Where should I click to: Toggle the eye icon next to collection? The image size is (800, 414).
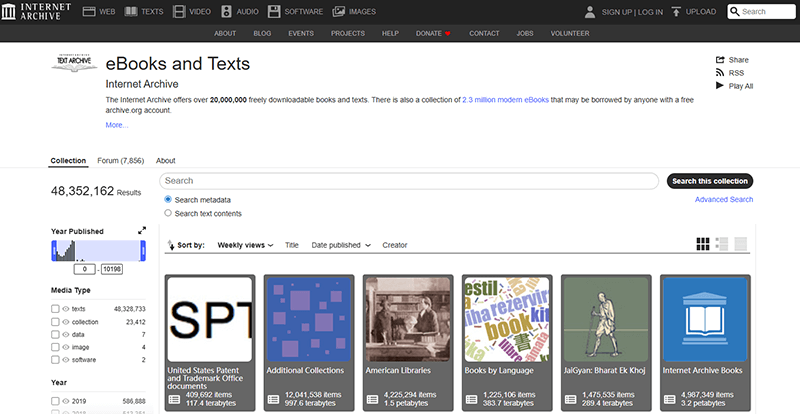pyautogui.click(x=65, y=322)
